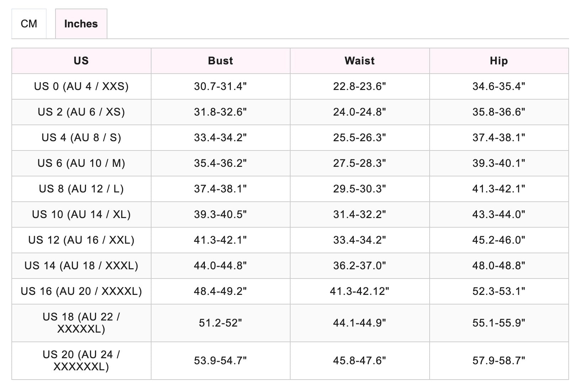Click the US 20 (AU 24 / XXXXXXL) size cell
This screenshot has width=579, height=392.
click(81, 360)
